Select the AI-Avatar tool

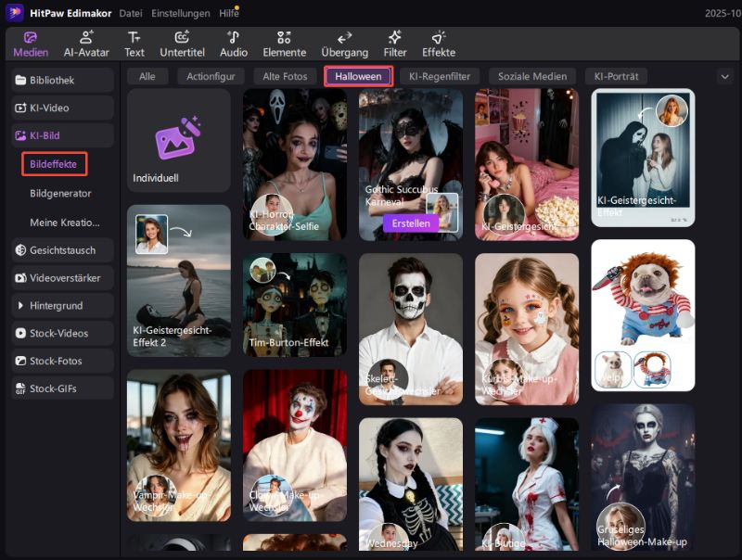pos(84,45)
